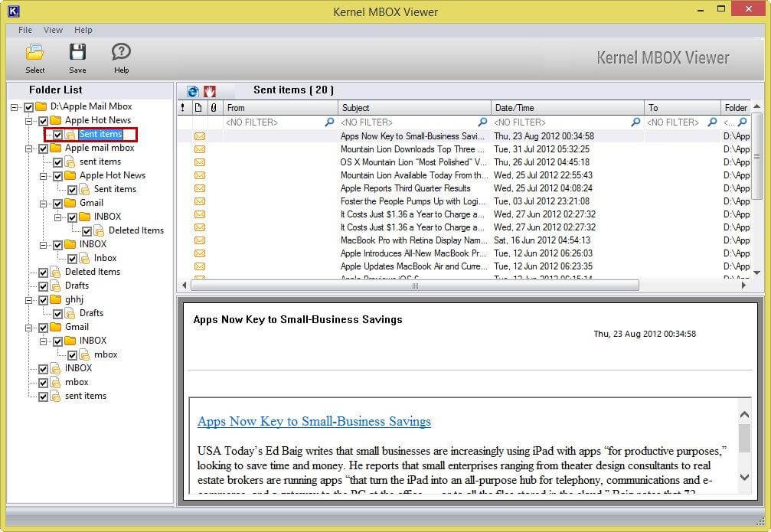Toggle checkbox for mbox under Gmail INBOX
Screen dimensions: 771x532
tap(72, 354)
